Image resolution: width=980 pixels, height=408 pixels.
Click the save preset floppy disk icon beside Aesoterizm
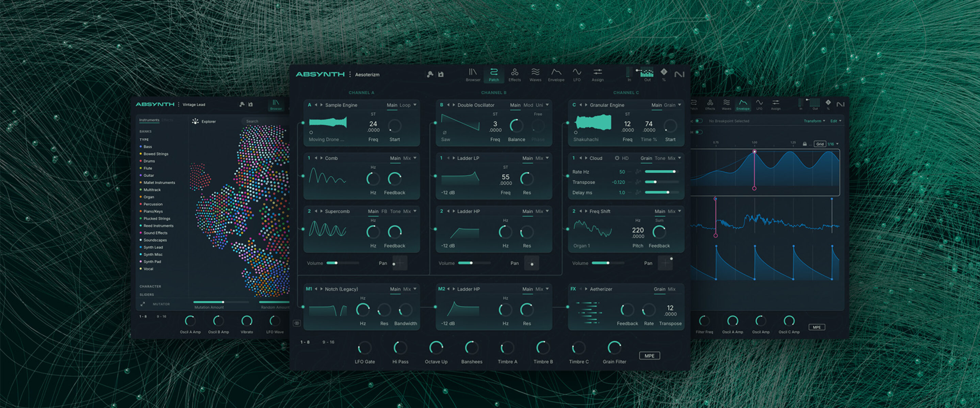[x=441, y=74]
